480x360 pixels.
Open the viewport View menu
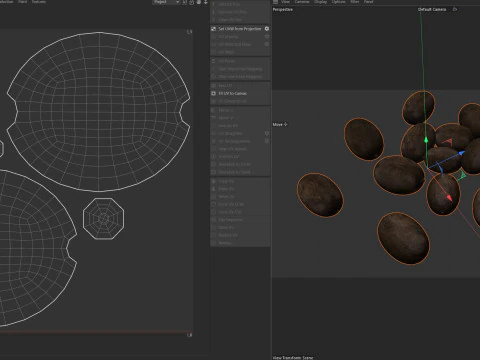point(285,2)
